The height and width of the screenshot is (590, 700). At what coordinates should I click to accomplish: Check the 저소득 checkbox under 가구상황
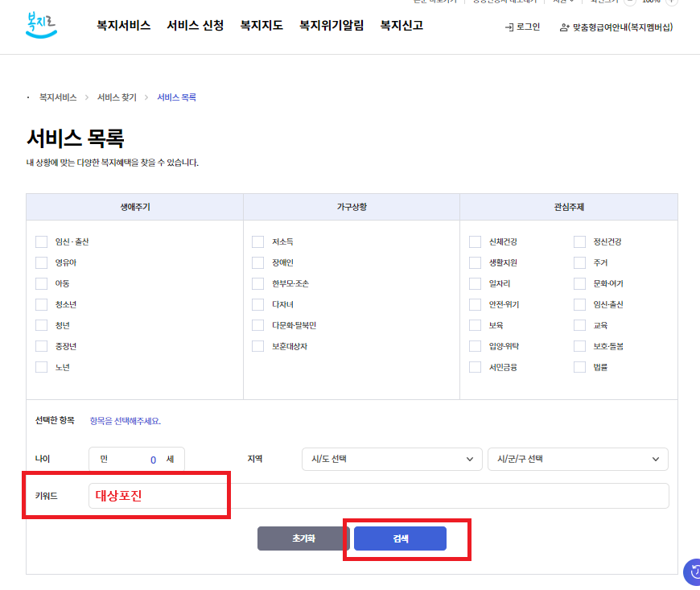click(x=259, y=241)
